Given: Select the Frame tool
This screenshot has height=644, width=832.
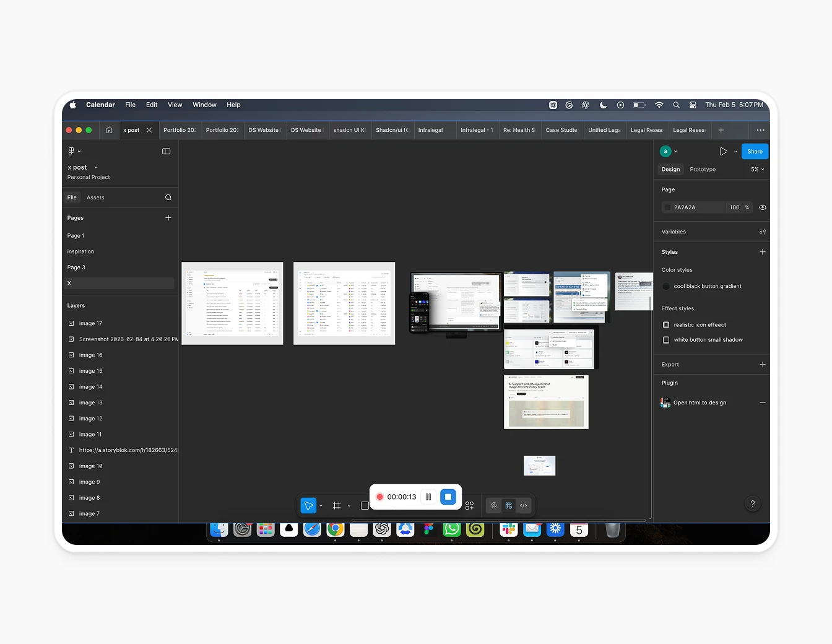Looking at the screenshot, I should (337, 505).
